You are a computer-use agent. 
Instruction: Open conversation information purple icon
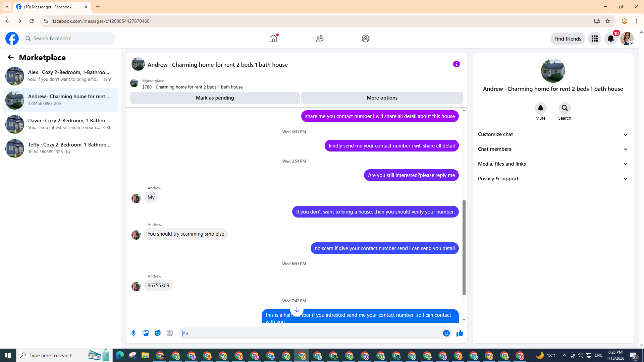pyautogui.click(x=456, y=64)
